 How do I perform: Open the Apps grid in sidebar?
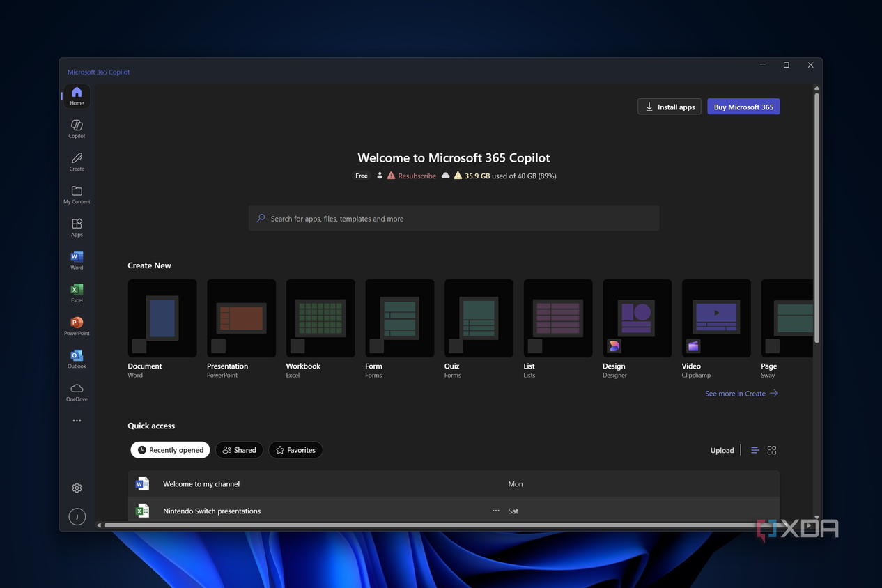tap(77, 227)
